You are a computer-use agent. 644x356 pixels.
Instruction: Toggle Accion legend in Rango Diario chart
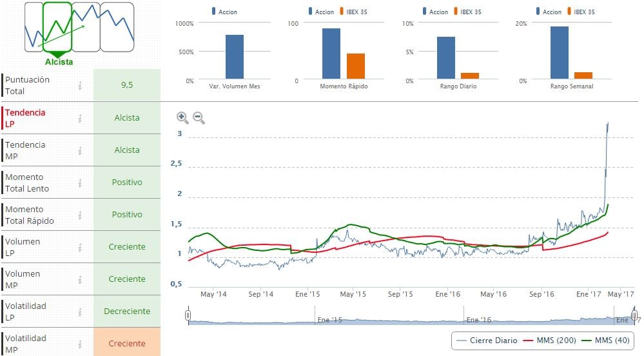435,12
